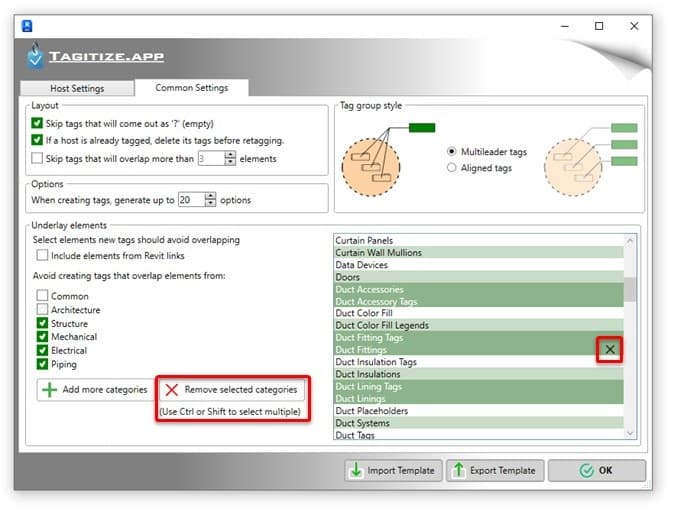Click the options count input field

point(192,200)
